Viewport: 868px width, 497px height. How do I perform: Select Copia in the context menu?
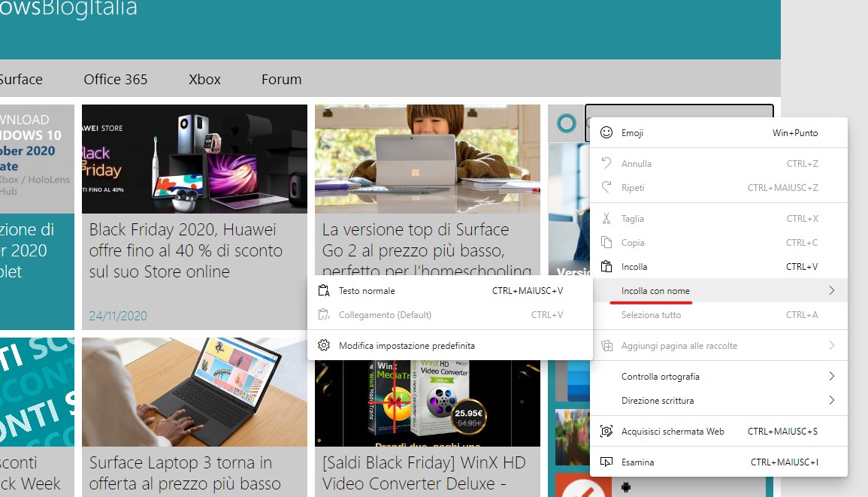(718, 242)
